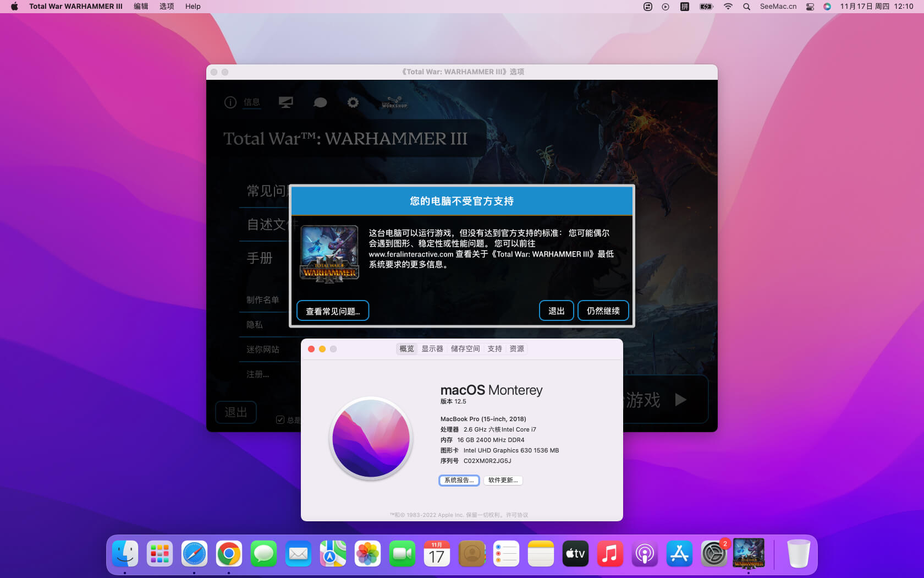Open 隐私 privacy entry
This screenshot has width=924, height=578.
(255, 325)
